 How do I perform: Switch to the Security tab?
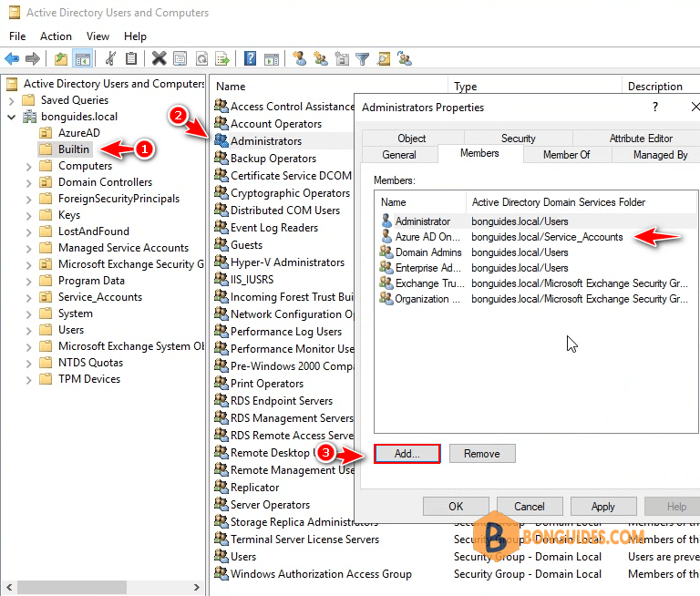click(x=518, y=139)
